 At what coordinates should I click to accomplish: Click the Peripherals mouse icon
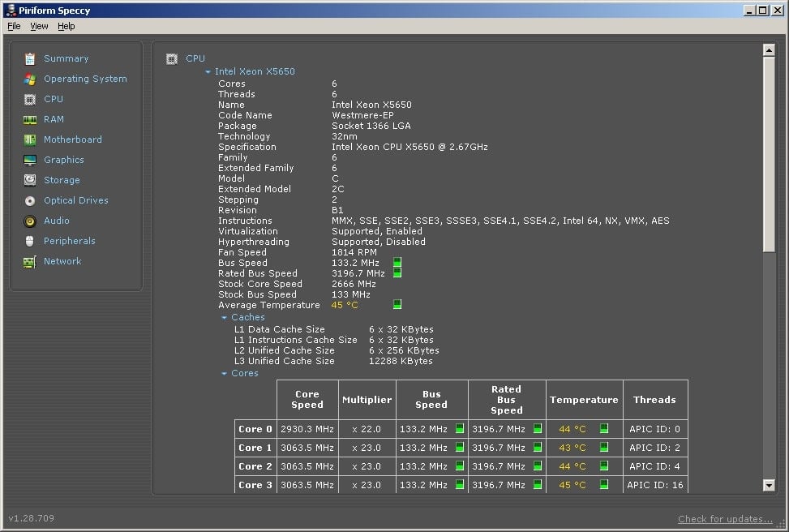click(30, 241)
